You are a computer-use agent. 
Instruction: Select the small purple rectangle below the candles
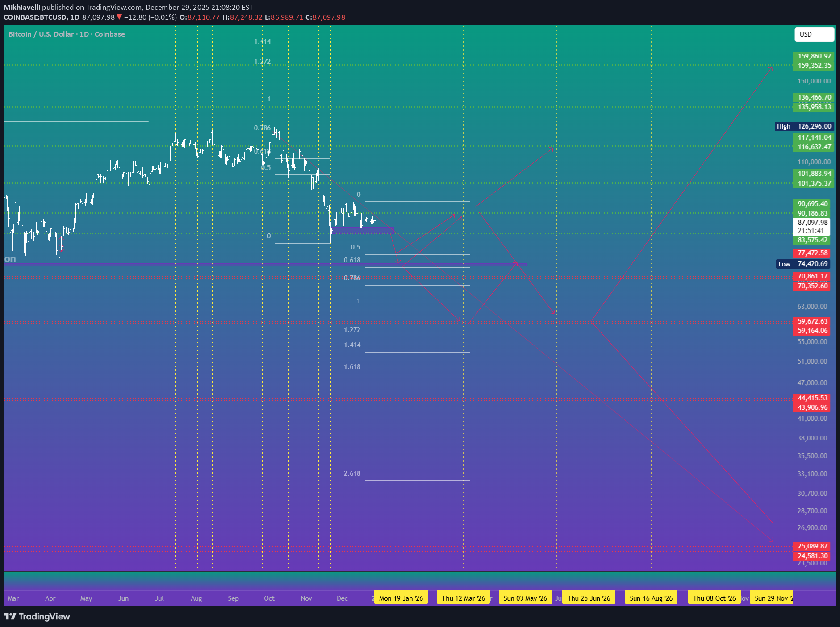click(x=363, y=231)
